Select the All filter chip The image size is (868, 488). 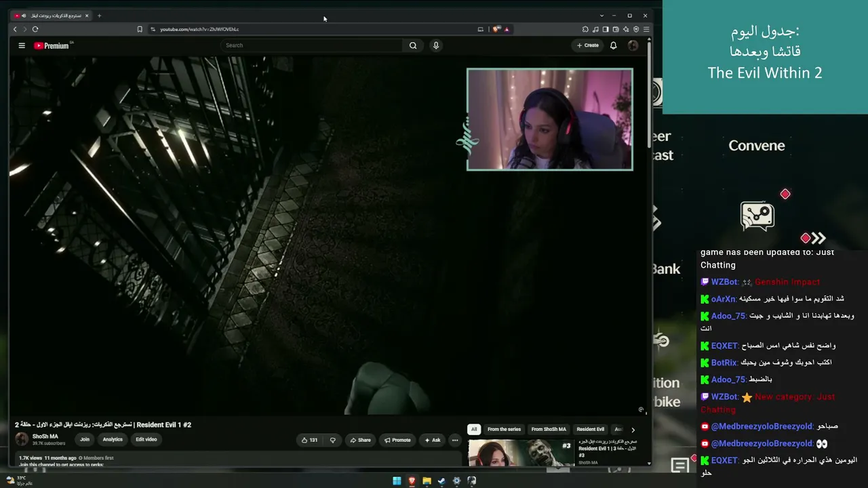point(474,430)
